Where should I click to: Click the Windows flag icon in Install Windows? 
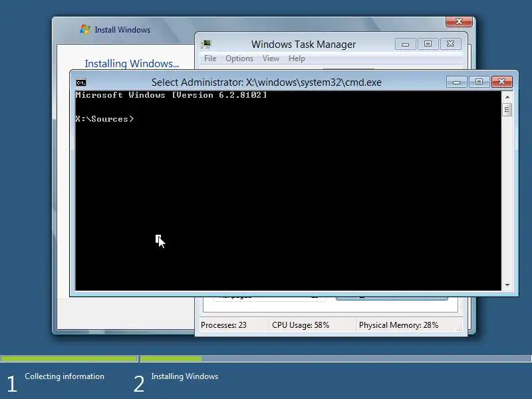coord(85,29)
